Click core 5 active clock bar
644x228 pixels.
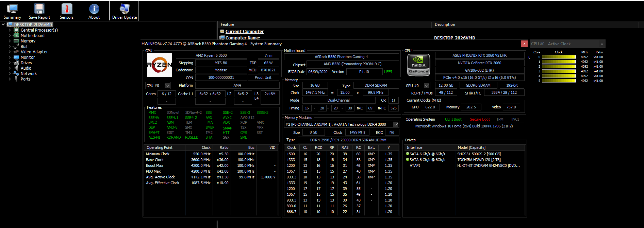pyautogui.click(x=559, y=81)
